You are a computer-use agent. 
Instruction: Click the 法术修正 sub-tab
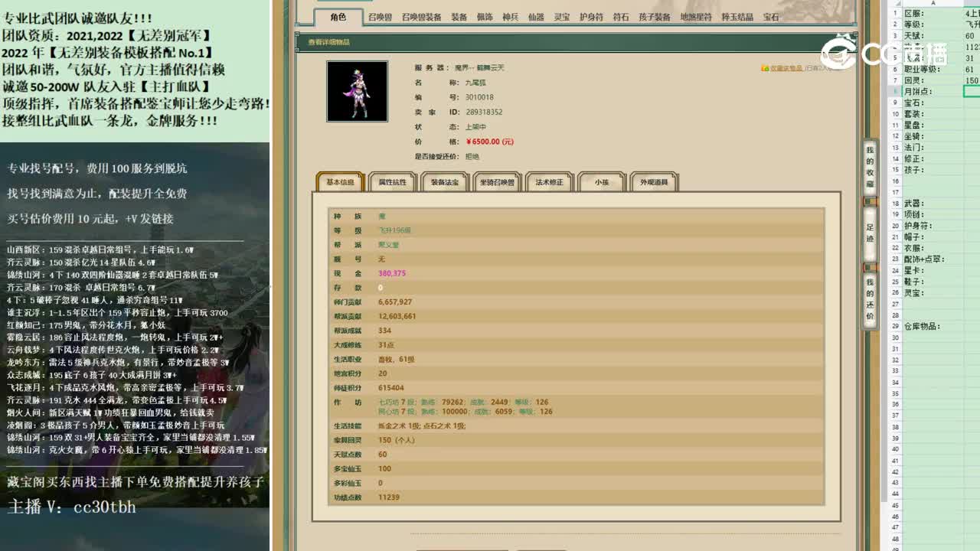coord(549,181)
